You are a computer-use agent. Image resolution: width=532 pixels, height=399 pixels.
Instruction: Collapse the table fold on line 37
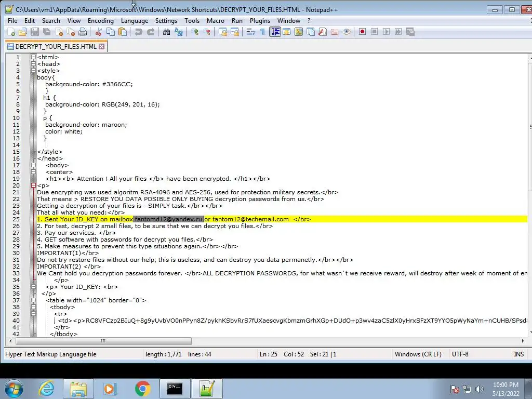click(x=34, y=300)
